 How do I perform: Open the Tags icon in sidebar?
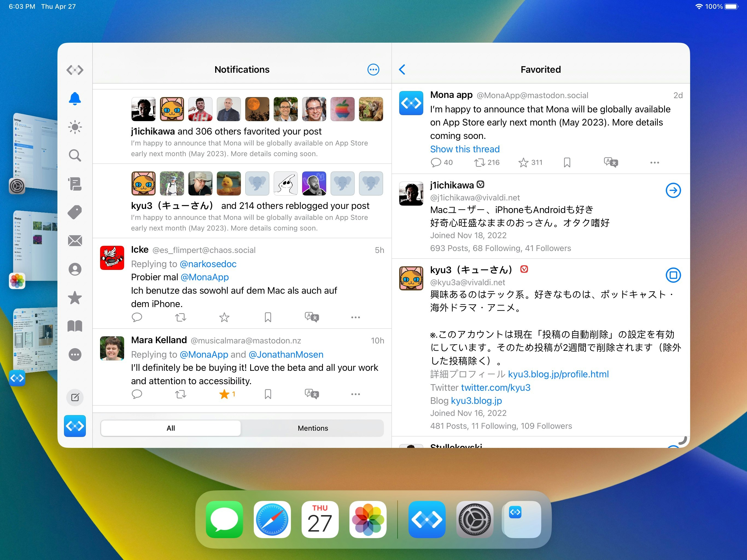pos(75,212)
